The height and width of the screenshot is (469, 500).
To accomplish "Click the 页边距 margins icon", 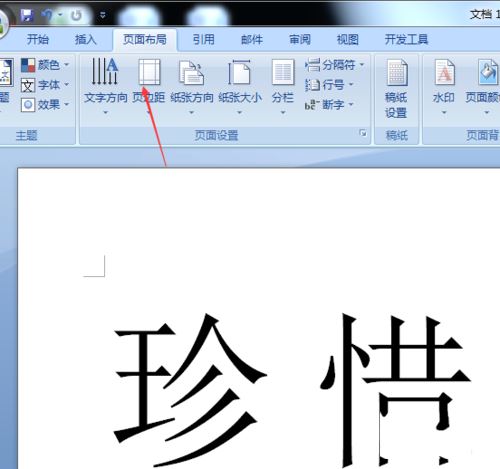I will 149,72.
